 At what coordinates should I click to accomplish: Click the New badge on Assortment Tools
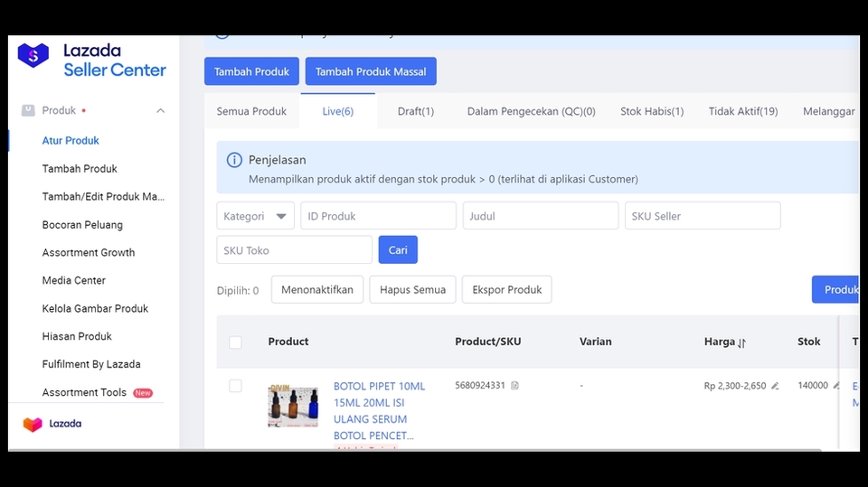coord(143,393)
